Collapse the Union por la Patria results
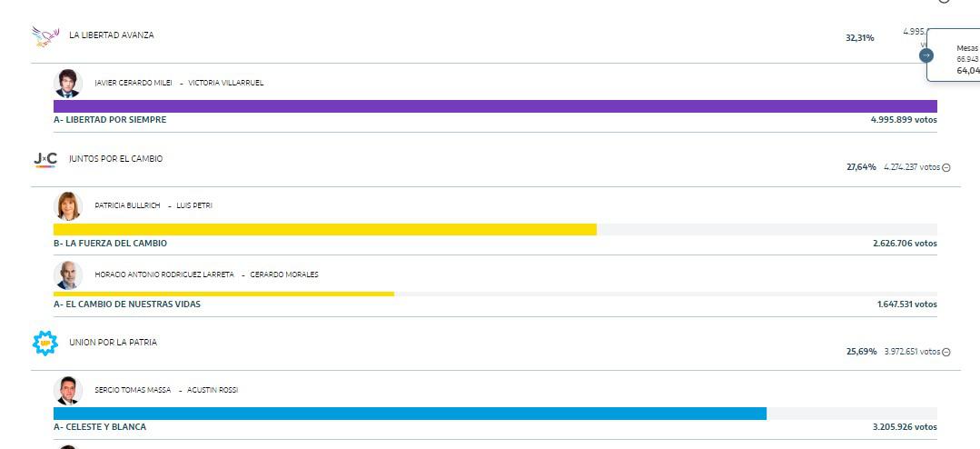This screenshot has width=980, height=449. click(x=946, y=352)
